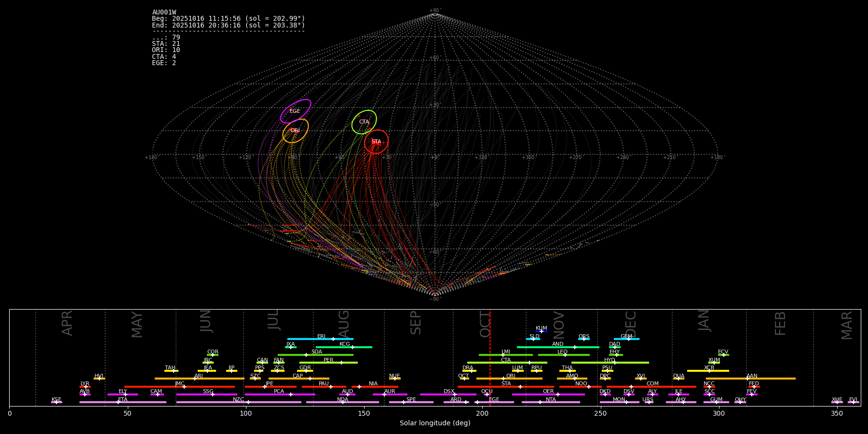Select the KCG green activity bar
The width and height of the screenshot is (868, 434).
[344, 347]
